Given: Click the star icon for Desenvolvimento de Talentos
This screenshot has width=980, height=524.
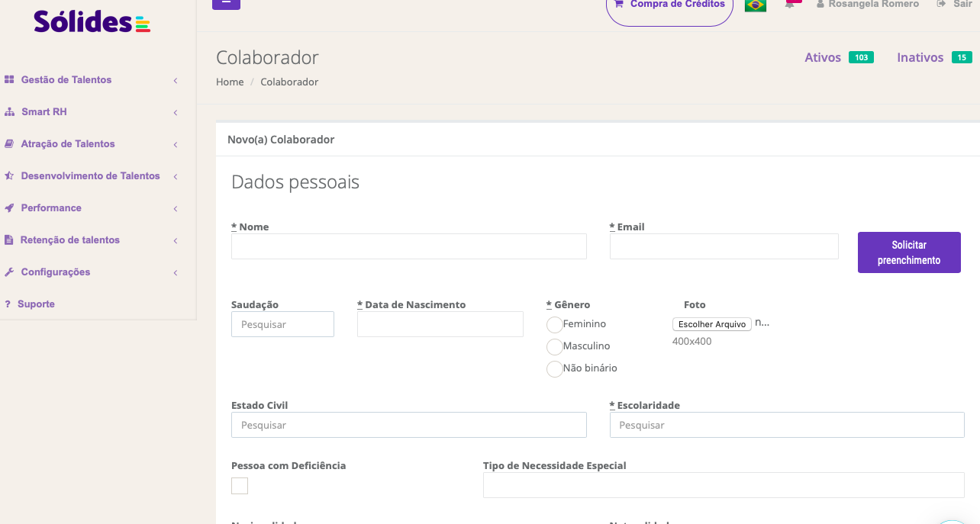Looking at the screenshot, I should pyautogui.click(x=10, y=176).
